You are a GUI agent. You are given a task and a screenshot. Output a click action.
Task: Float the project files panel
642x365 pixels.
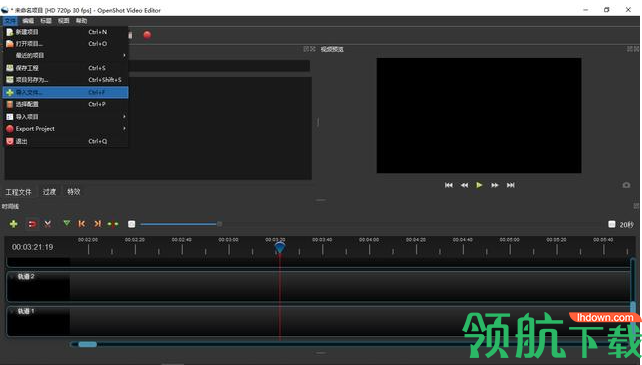306,49
